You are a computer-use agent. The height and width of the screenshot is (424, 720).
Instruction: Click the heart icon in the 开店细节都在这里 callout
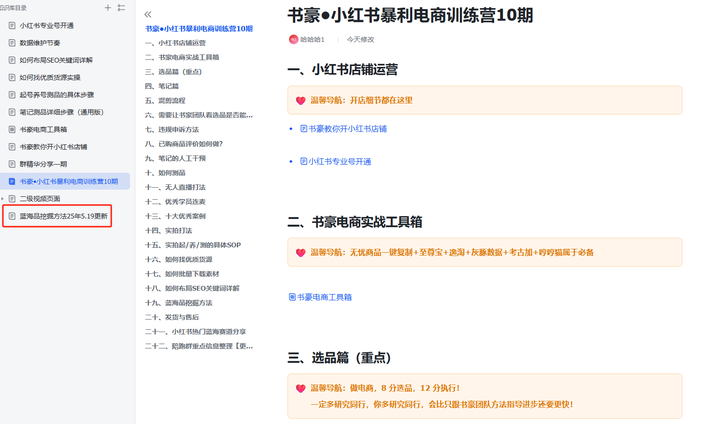[301, 100]
